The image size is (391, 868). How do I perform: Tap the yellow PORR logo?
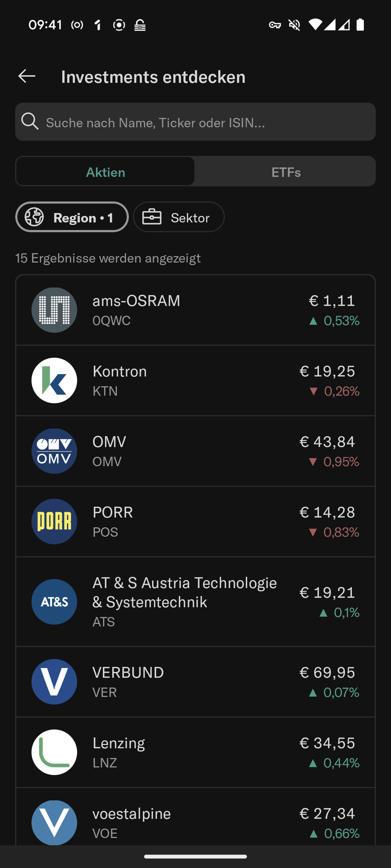pos(54,522)
